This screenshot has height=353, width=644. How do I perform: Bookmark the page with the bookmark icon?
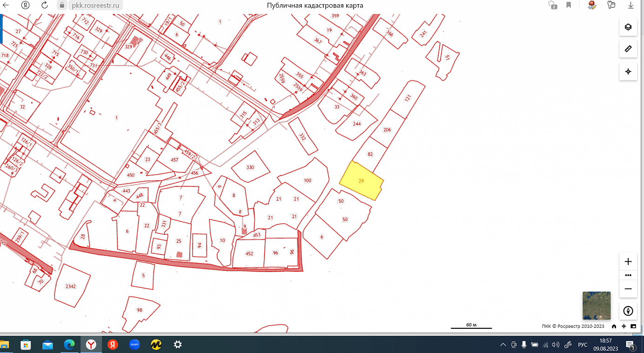[x=569, y=5]
